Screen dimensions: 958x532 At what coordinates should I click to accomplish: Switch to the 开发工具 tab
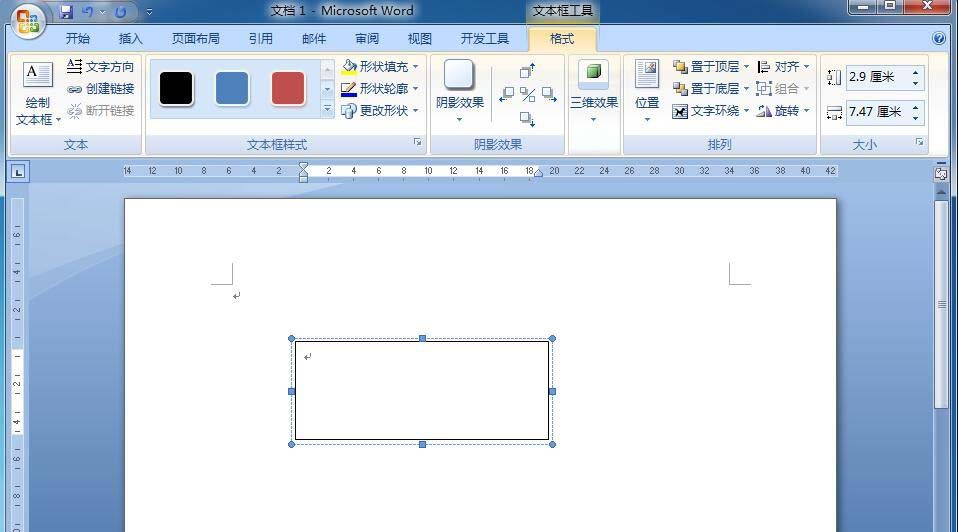484,38
